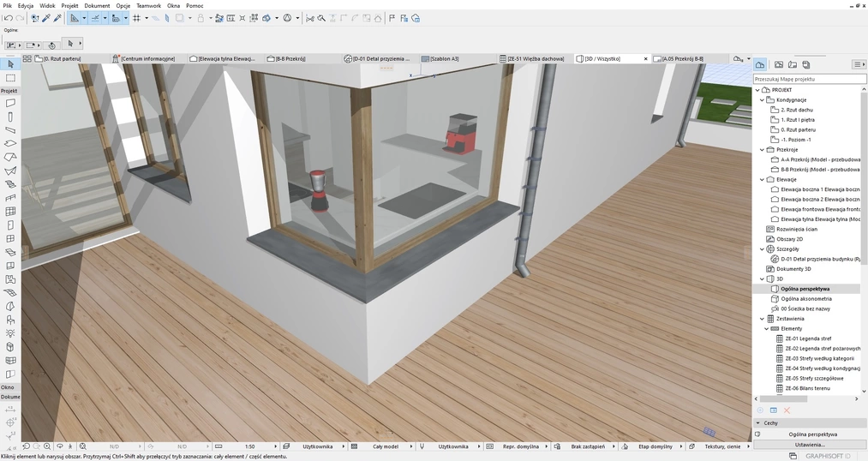Open the Plik menu
Screen dimensions: 868x461
tap(7, 5)
